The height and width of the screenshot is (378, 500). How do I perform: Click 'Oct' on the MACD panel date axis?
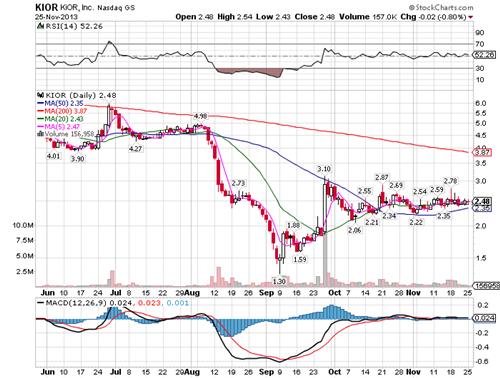[x=335, y=372]
